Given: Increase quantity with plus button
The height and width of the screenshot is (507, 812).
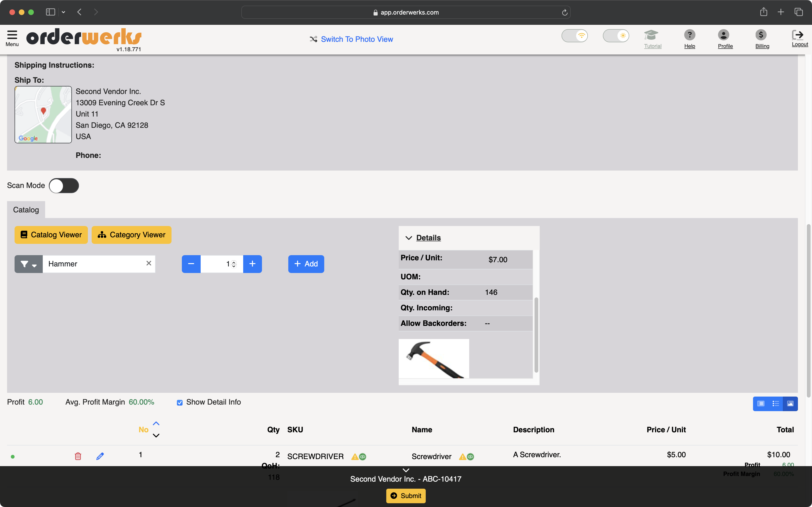Looking at the screenshot, I should (252, 264).
